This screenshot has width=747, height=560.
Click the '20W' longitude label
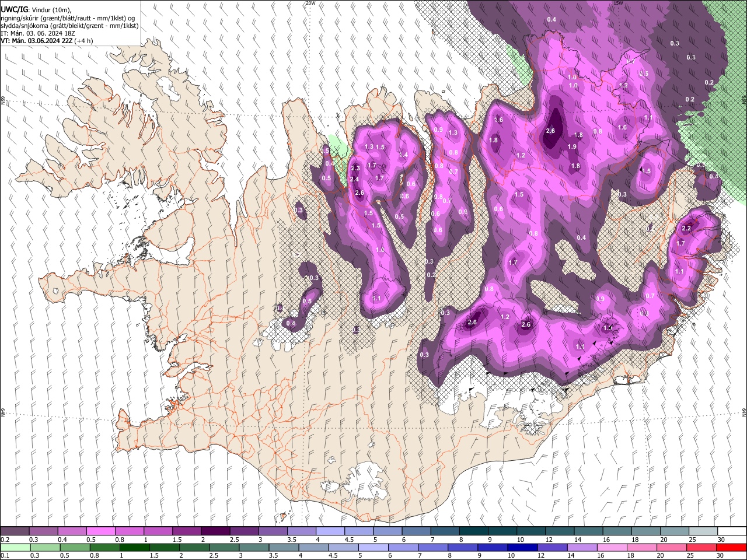[310, 3]
